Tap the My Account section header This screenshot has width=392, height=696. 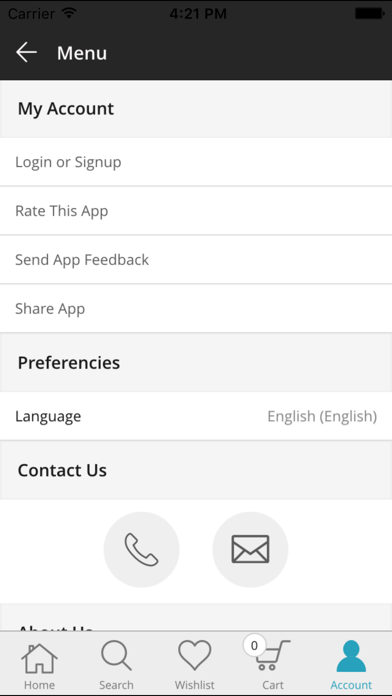(x=196, y=109)
